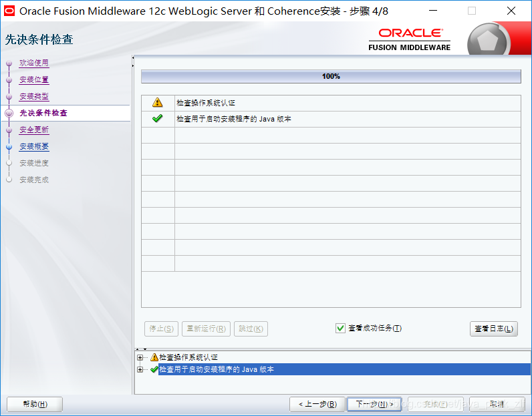Click the disabled 跳过(K) button
Image resolution: width=532 pixels, height=416 pixels.
(x=251, y=329)
